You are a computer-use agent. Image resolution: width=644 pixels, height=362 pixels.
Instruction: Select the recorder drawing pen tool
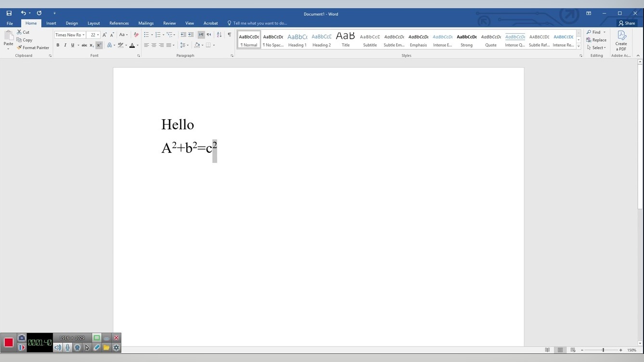(97, 348)
